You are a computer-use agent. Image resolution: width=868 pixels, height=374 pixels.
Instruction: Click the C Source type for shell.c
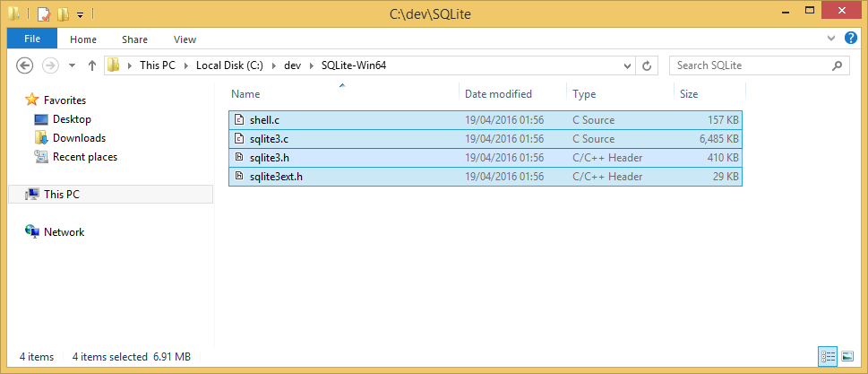click(593, 120)
